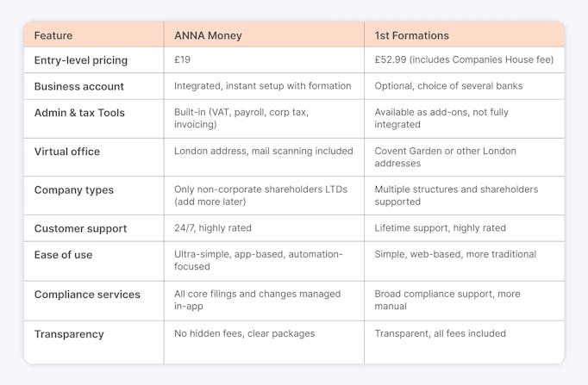Screen dimensions: 588x385
Task: Select 'Integrated, instant setup with formation' cell
Action: point(262,86)
